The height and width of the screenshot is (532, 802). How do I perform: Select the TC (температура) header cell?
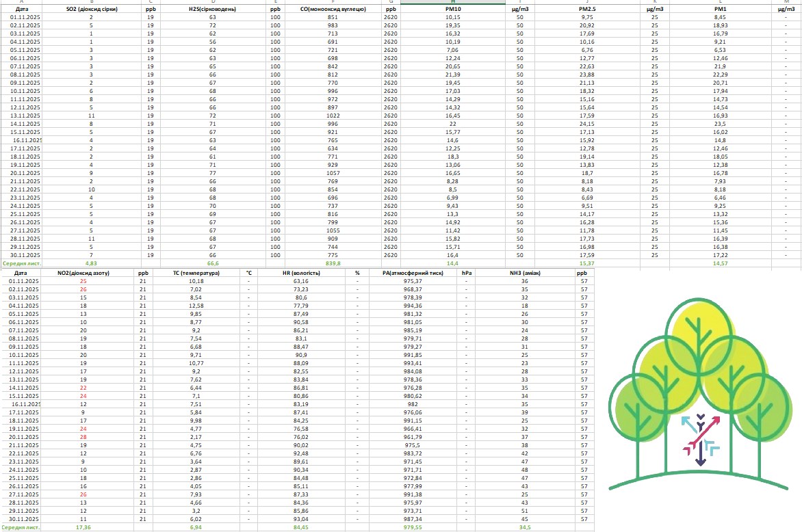click(x=196, y=273)
